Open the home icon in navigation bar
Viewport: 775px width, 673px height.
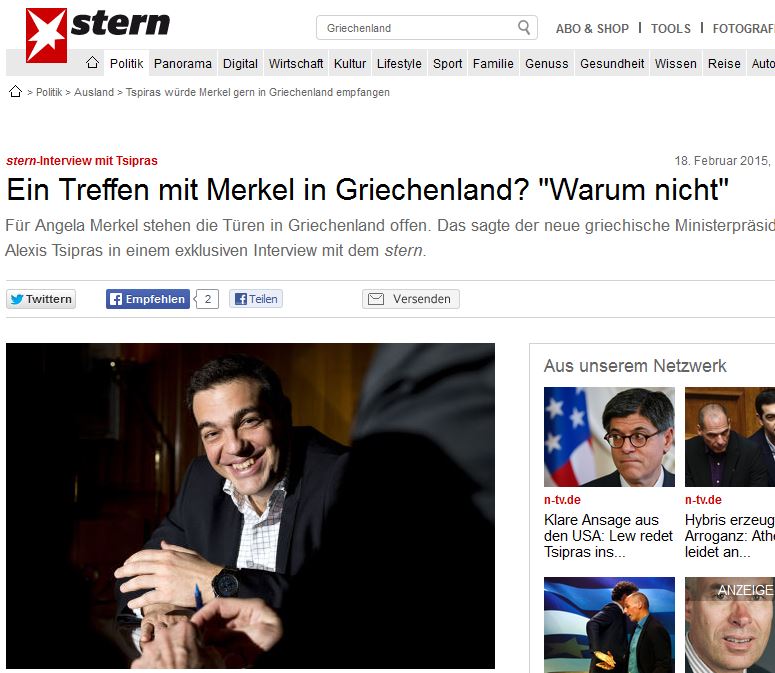point(92,63)
